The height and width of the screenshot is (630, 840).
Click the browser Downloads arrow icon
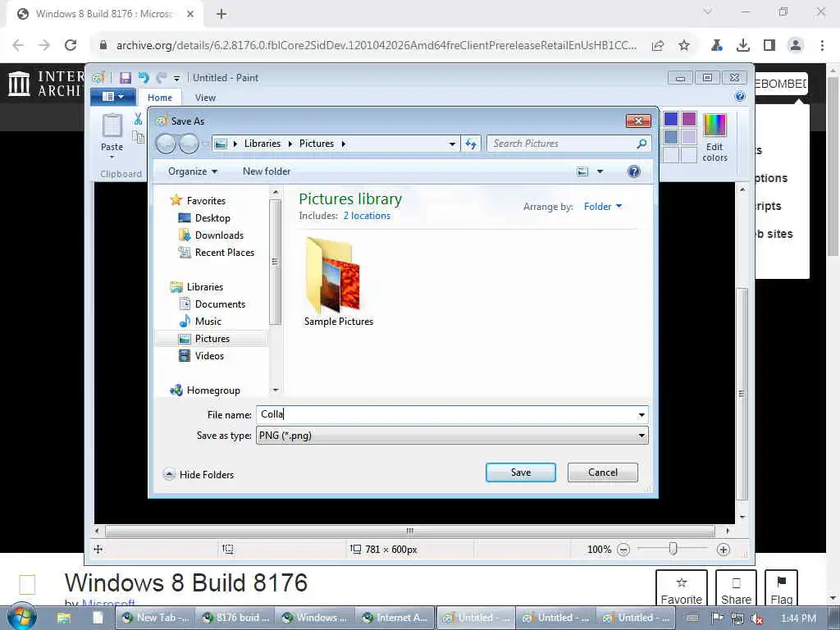[742, 46]
